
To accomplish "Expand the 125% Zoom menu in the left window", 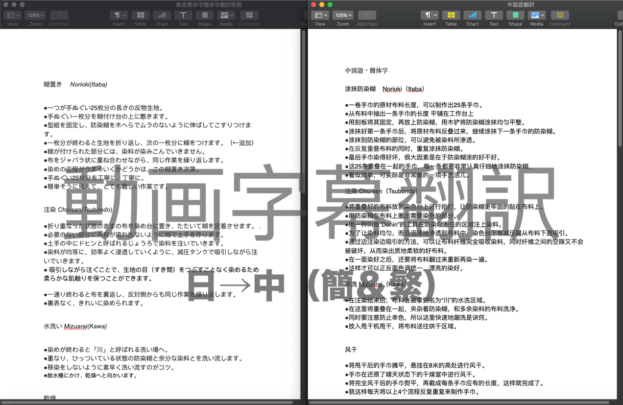I will tap(34, 17).
